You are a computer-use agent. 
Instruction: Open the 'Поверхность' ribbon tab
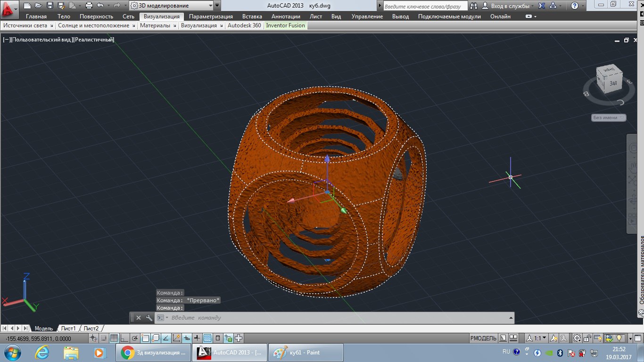[x=96, y=16]
